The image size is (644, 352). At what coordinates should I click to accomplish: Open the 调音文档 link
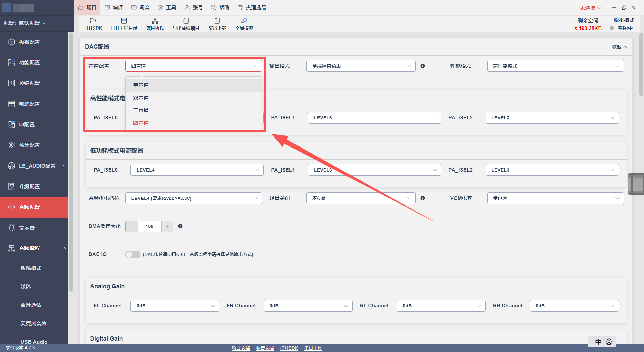coord(265,348)
